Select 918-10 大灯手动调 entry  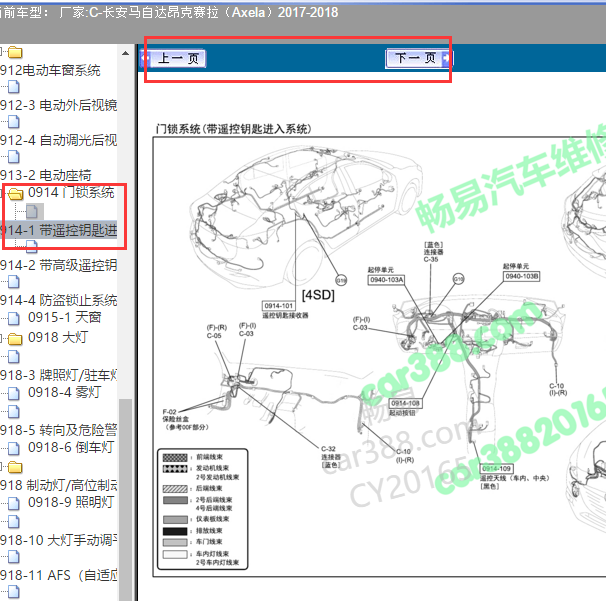coord(58,540)
